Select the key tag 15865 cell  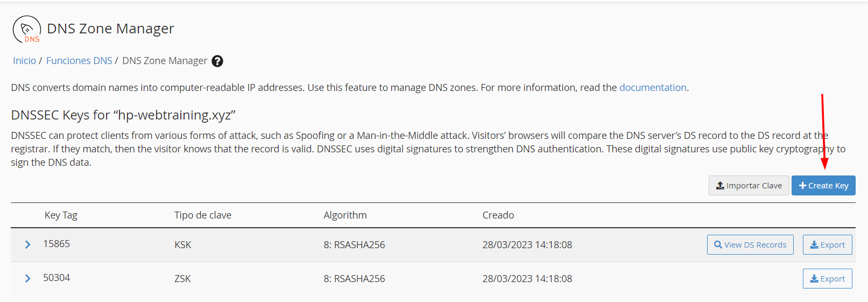coord(57,244)
